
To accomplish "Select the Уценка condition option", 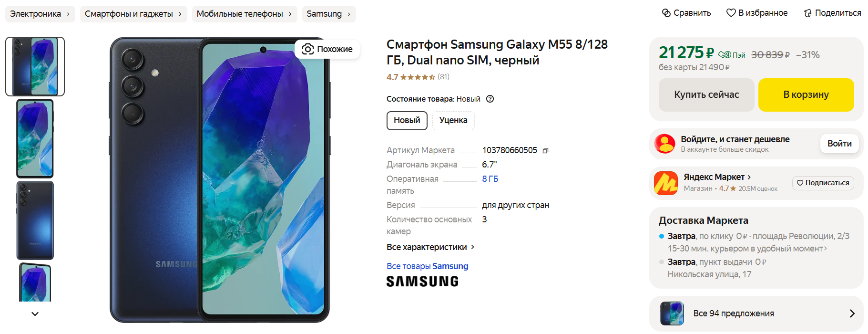I will coord(453,120).
